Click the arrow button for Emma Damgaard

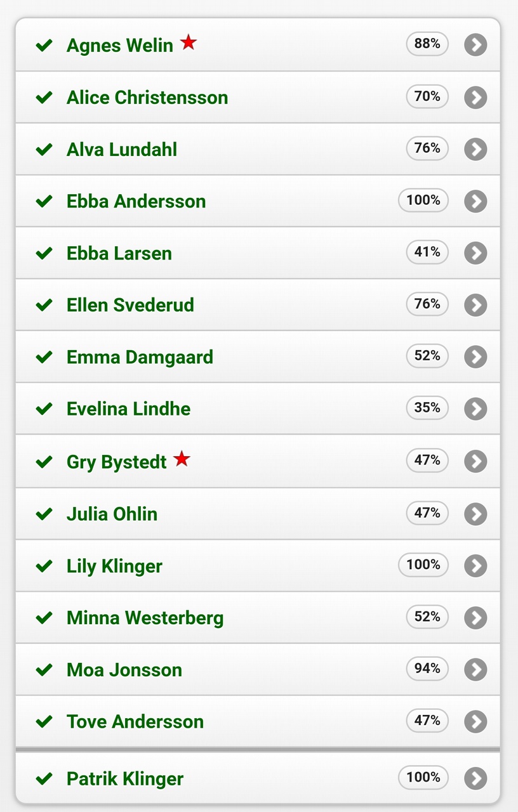point(475,358)
